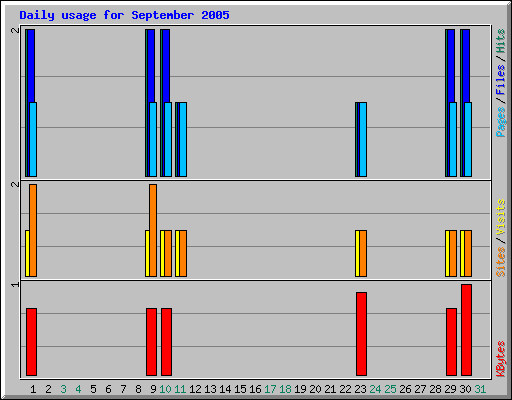Viewport: 512px width, 400px height.
Task: Select day label 15 on the axis
Action: pos(240,389)
